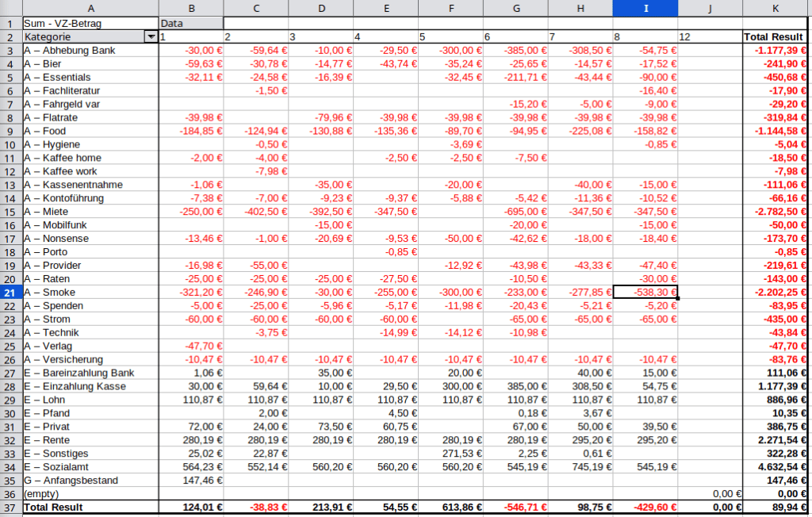The image size is (812, 517).
Task: Click the select-all corner box
Action: (x=11, y=8)
